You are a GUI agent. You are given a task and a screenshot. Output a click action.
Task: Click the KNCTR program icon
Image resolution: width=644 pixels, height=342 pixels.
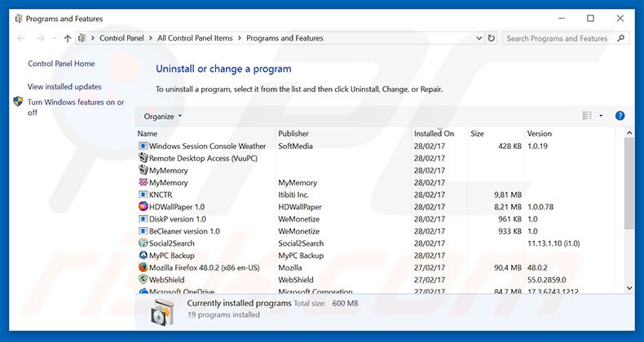pyautogui.click(x=143, y=195)
